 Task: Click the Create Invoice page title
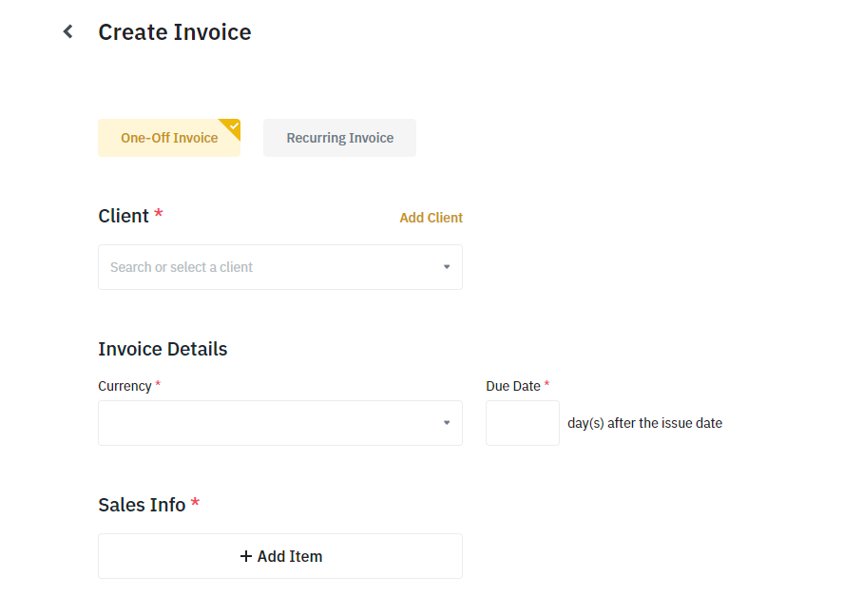tap(175, 32)
